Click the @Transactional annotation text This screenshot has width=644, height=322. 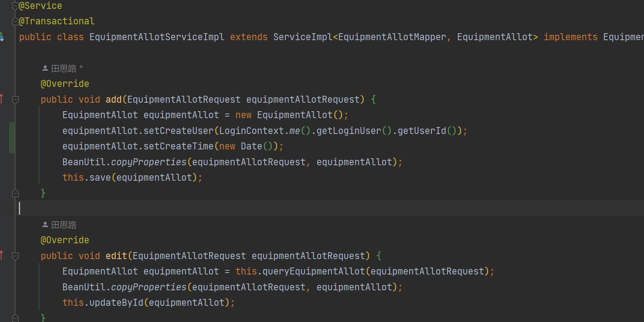tap(57, 21)
